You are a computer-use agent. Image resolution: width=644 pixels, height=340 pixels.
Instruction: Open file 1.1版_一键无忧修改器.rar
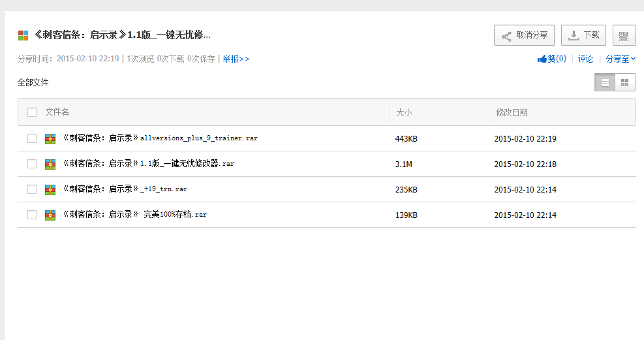[x=148, y=163]
